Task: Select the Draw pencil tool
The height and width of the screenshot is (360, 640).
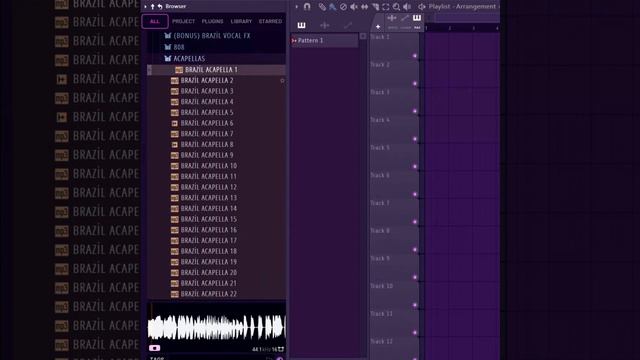Action: pos(322,7)
